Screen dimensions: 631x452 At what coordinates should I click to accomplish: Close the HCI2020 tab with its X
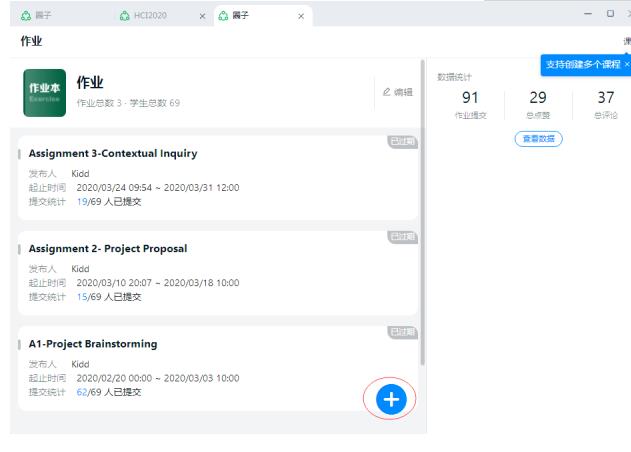click(x=202, y=16)
